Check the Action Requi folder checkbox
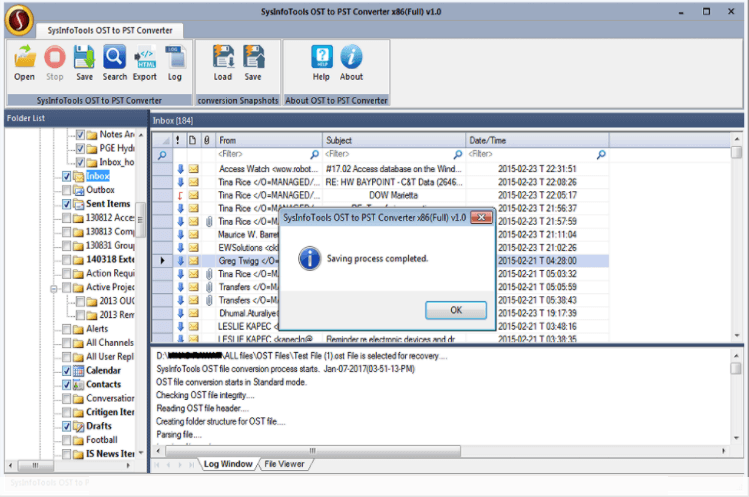 click(66, 274)
